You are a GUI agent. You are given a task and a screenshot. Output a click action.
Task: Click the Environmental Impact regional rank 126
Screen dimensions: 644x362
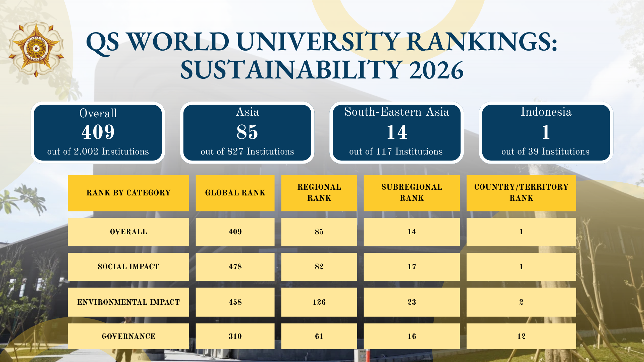point(319,302)
